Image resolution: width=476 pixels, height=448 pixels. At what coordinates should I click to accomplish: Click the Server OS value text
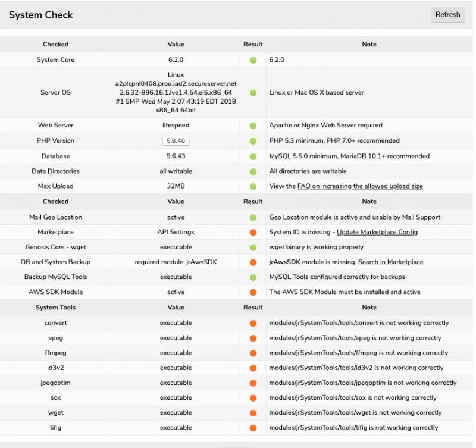[x=176, y=93]
